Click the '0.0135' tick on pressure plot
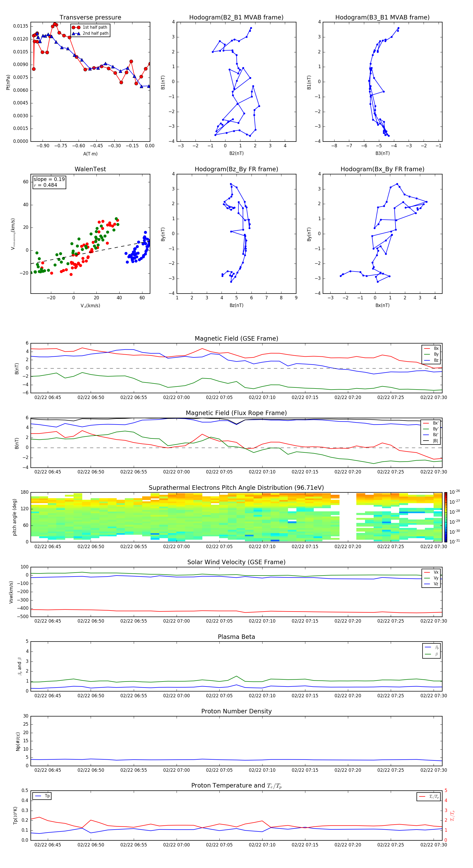 pos(20,26)
